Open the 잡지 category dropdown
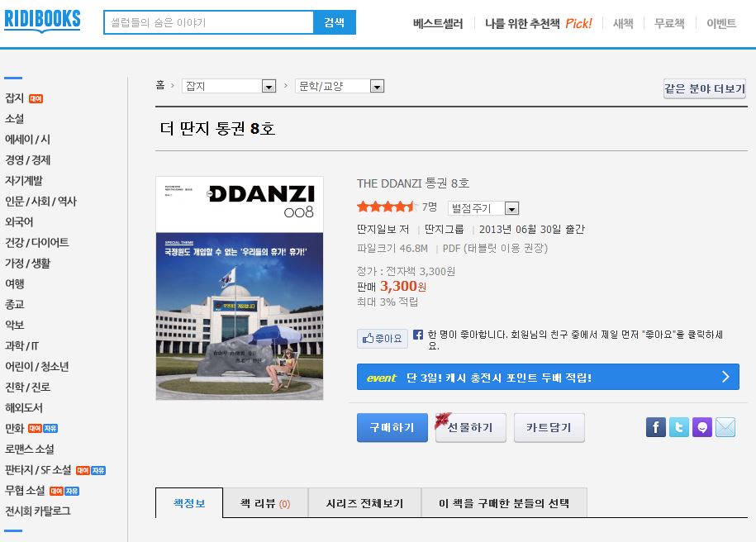The width and height of the screenshot is (756, 542). pos(229,86)
